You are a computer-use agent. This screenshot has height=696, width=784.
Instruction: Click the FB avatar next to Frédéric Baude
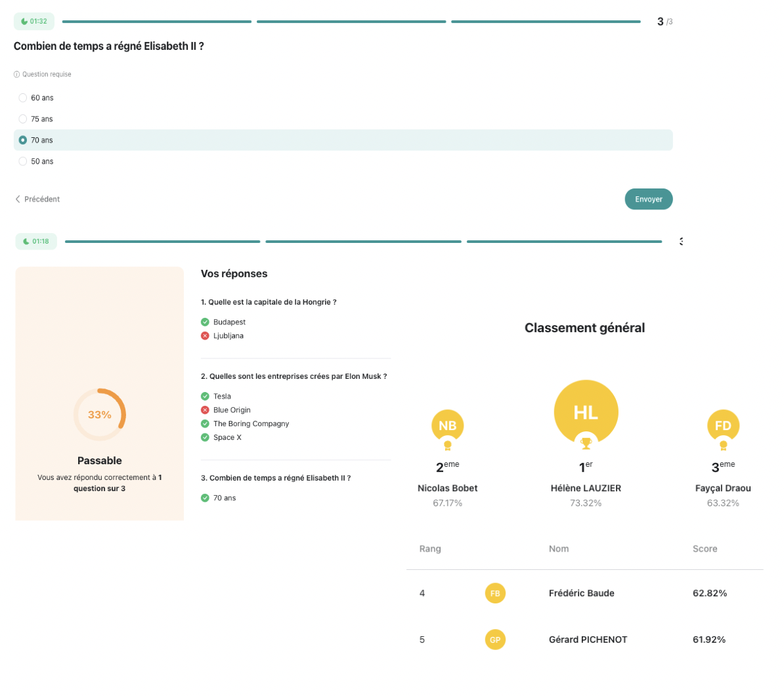pyautogui.click(x=495, y=593)
